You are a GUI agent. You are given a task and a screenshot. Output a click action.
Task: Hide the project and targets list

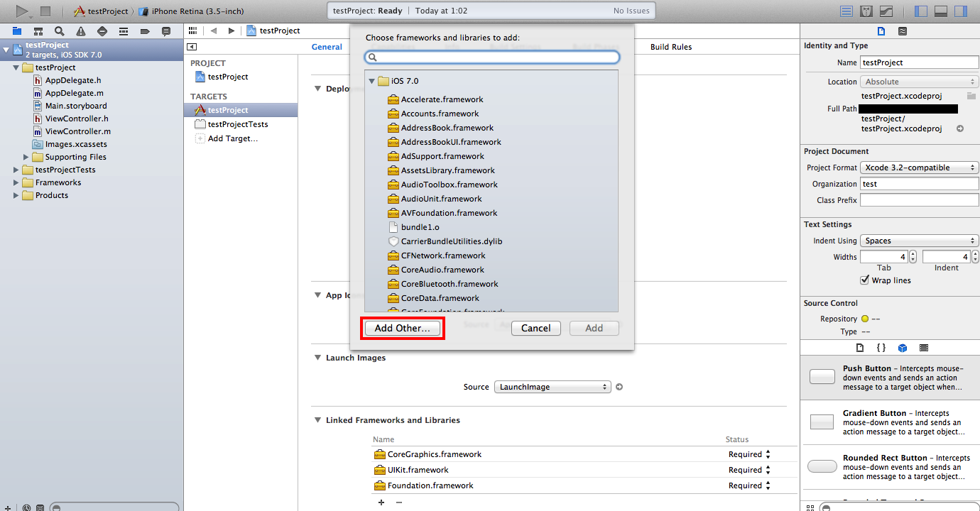pos(192,47)
